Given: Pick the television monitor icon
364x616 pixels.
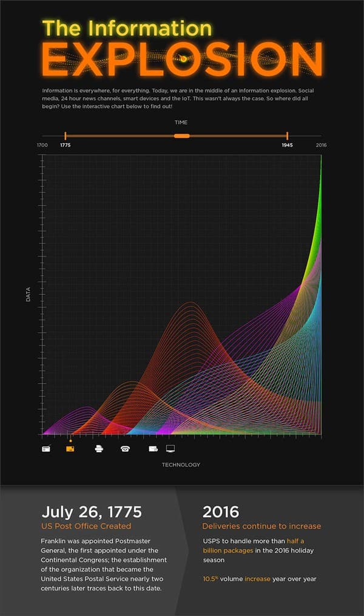Looking at the screenshot, I should pyautogui.click(x=170, y=449).
